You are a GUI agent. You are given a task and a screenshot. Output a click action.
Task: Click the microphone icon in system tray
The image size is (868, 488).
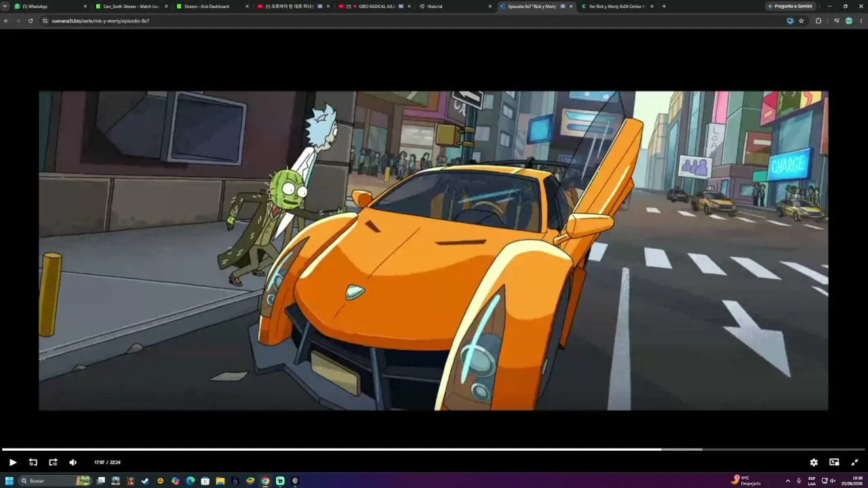click(x=799, y=481)
